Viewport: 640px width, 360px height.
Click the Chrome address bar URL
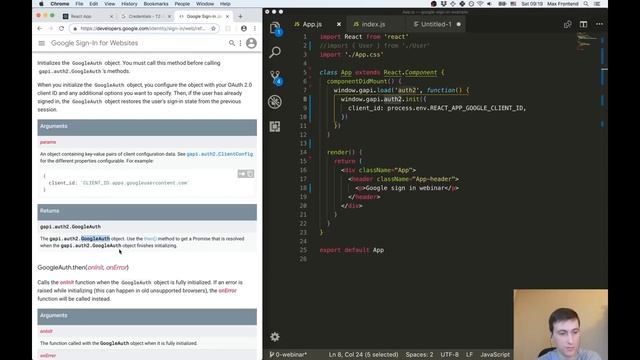tap(142, 29)
